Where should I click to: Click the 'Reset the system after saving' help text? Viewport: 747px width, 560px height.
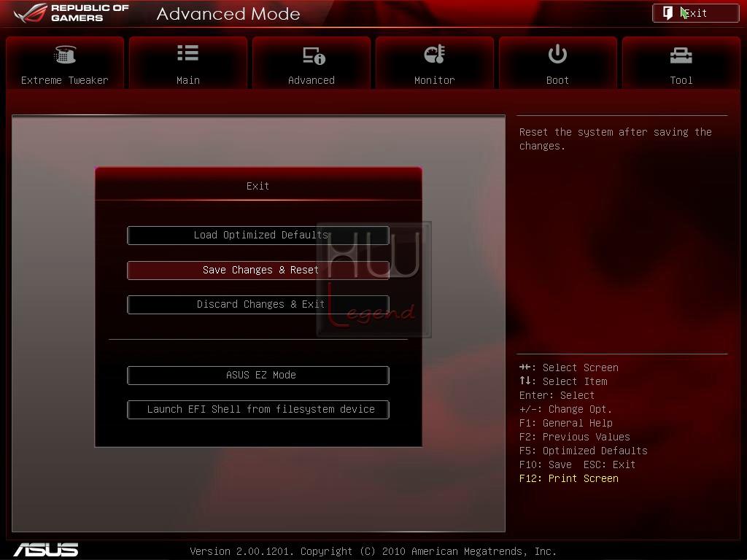pos(616,139)
